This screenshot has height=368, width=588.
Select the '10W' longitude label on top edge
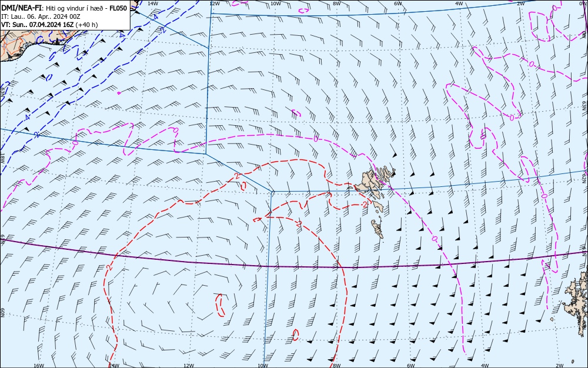tap(276, 4)
